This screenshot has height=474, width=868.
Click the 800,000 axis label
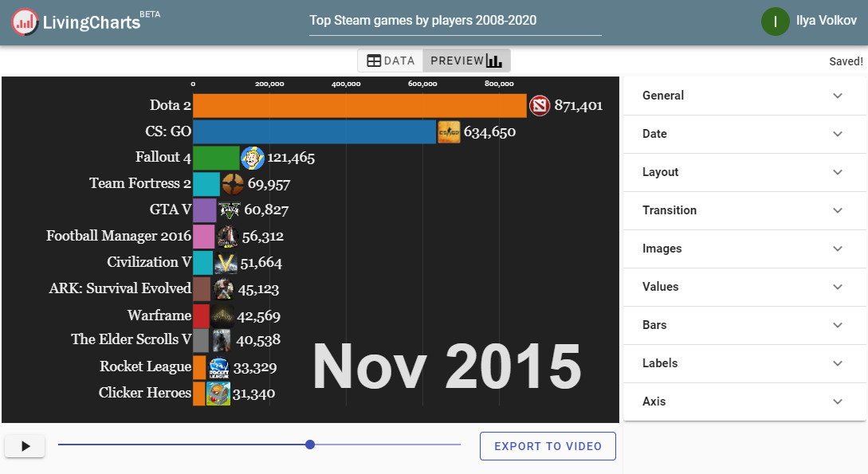(x=499, y=84)
